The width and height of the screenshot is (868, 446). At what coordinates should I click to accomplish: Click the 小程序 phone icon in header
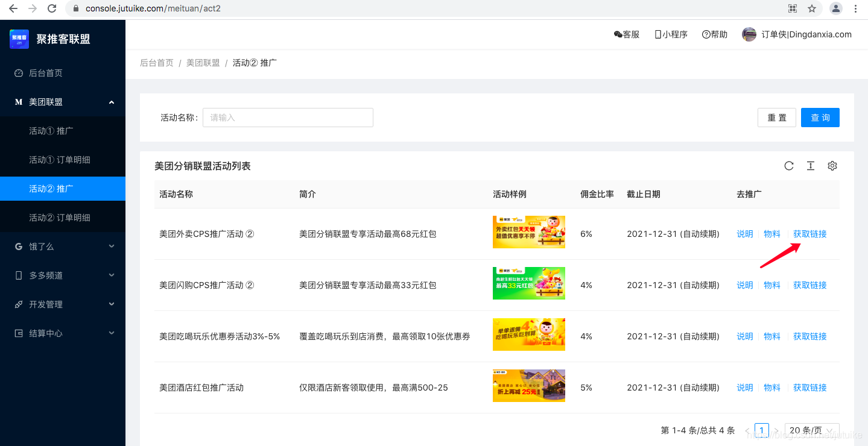point(658,34)
